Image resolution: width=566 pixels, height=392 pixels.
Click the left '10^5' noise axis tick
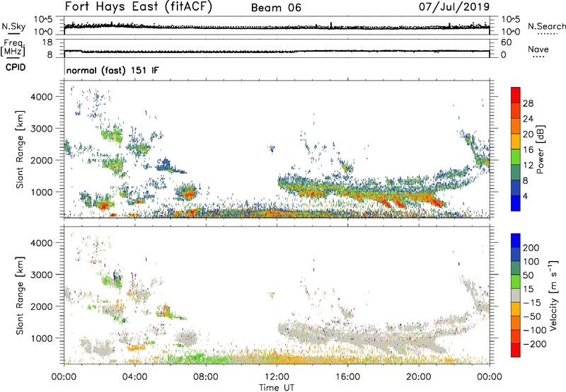pyautogui.click(x=43, y=20)
